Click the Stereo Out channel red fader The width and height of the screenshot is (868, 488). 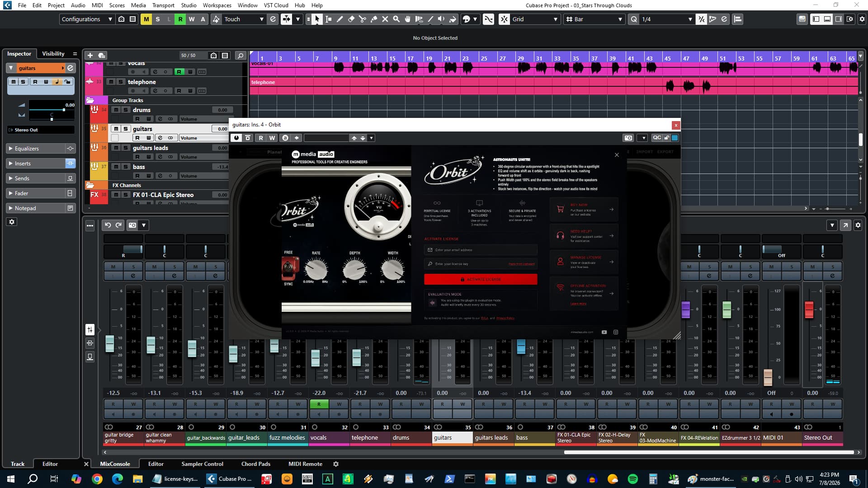point(809,310)
